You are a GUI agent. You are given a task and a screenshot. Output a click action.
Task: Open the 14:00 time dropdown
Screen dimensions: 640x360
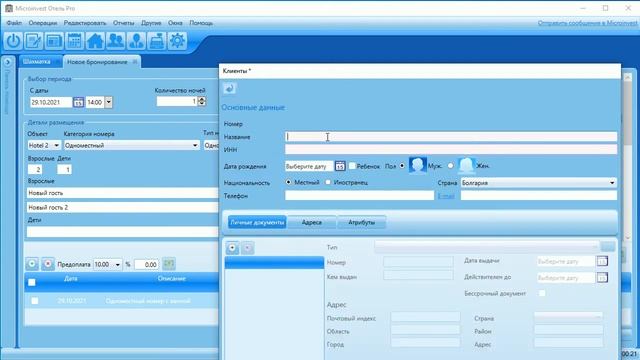108,102
